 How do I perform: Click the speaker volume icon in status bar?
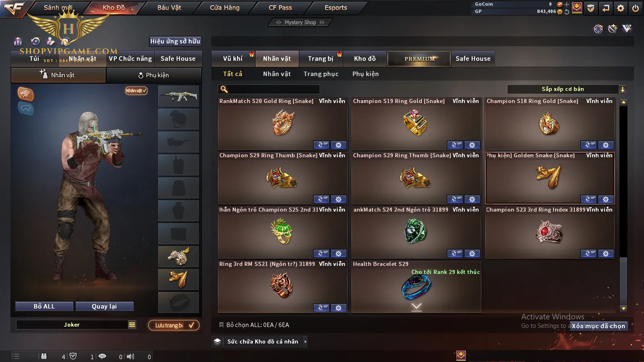click(130, 356)
